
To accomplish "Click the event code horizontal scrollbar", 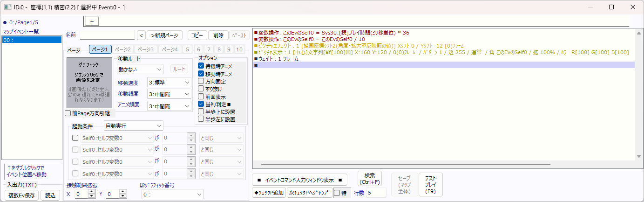I will pos(406,164).
